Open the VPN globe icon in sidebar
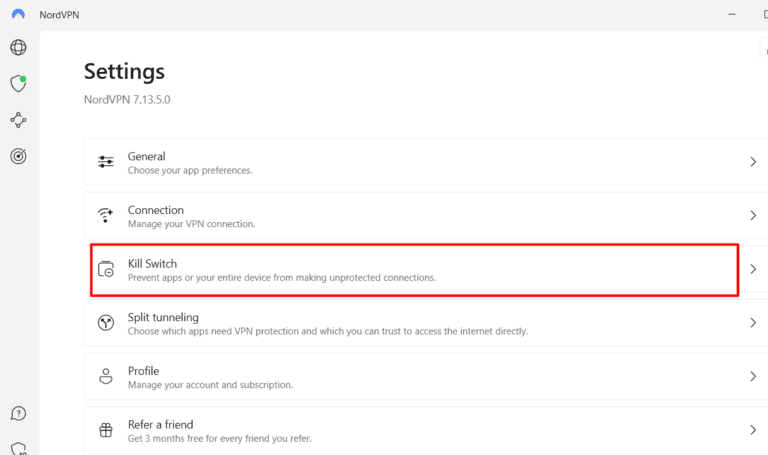This screenshot has height=455, width=768. point(18,48)
